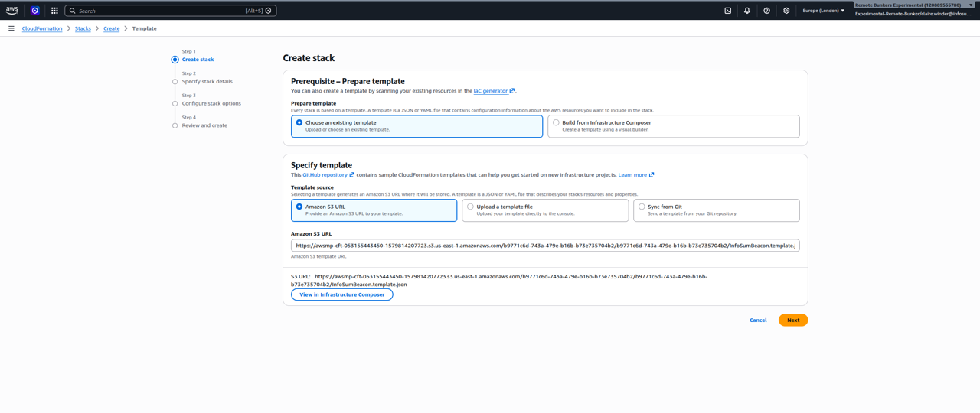Select Step 4 Review and create
Image resolution: width=980 pixels, height=413 pixels.
click(x=204, y=125)
